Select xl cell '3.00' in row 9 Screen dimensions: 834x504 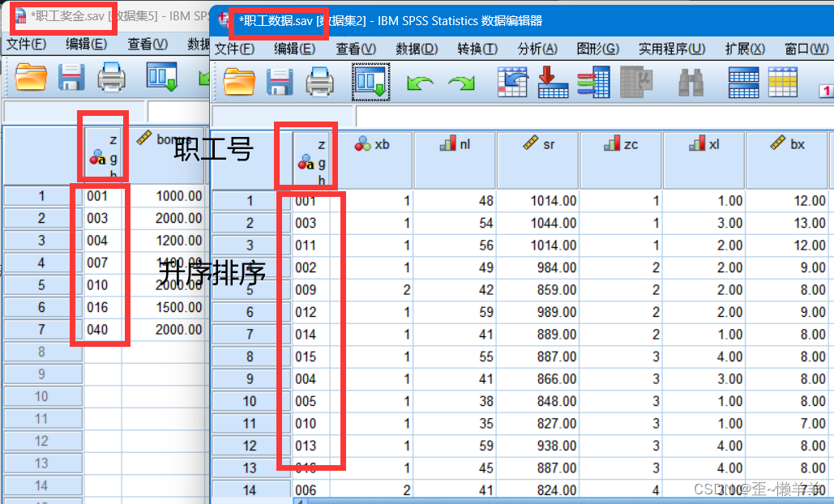click(x=704, y=378)
